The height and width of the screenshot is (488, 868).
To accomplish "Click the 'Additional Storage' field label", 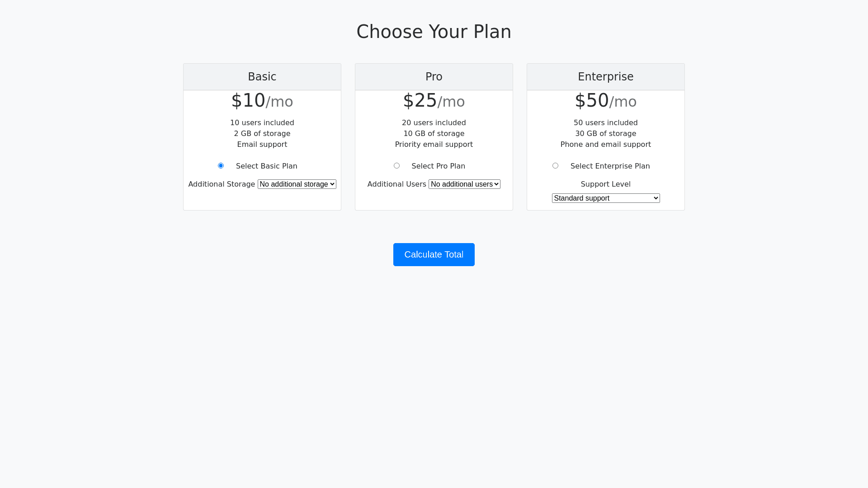I will [222, 184].
